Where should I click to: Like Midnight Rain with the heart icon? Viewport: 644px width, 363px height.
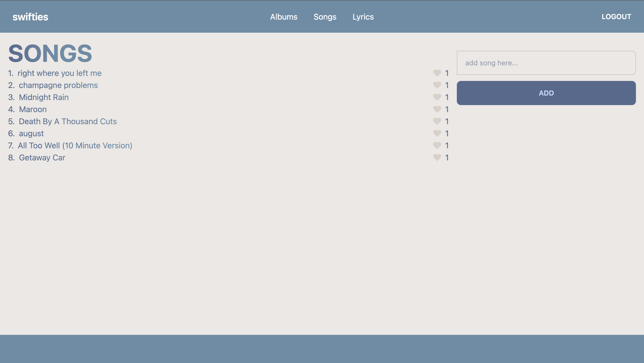437,97
